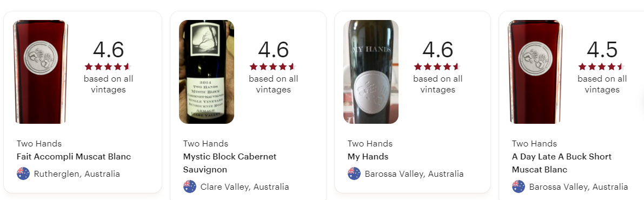Screen dimensions: 644x200
Task: Click the 4.5 rating number
Action: click(x=602, y=50)
